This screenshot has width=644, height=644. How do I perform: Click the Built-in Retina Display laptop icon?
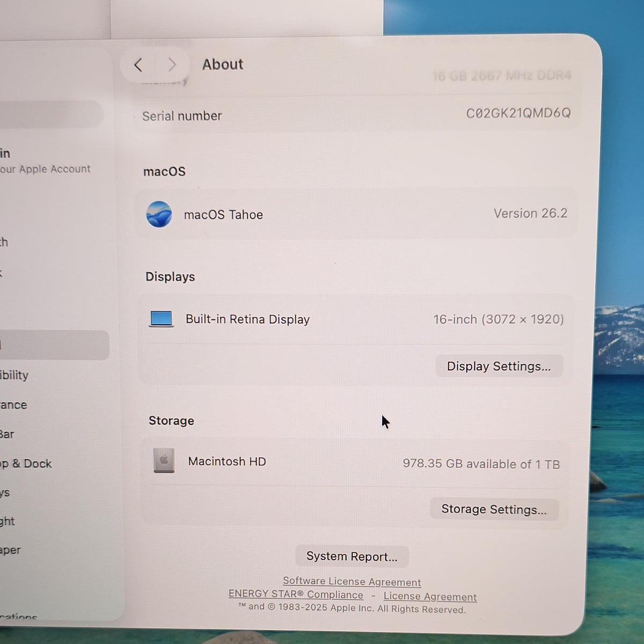coord(162,319)
